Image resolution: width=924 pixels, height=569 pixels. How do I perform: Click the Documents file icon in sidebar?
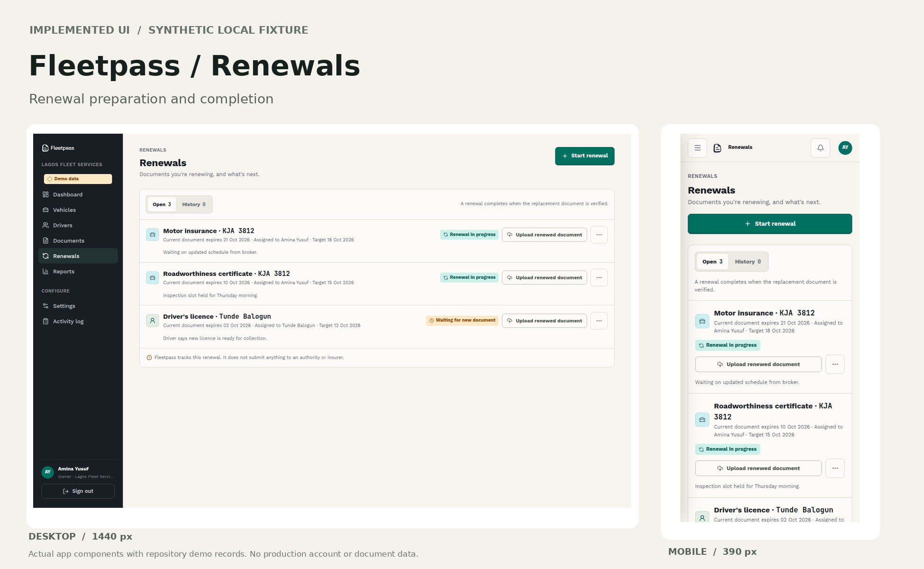pyautogui.click(x=45, y=241)
